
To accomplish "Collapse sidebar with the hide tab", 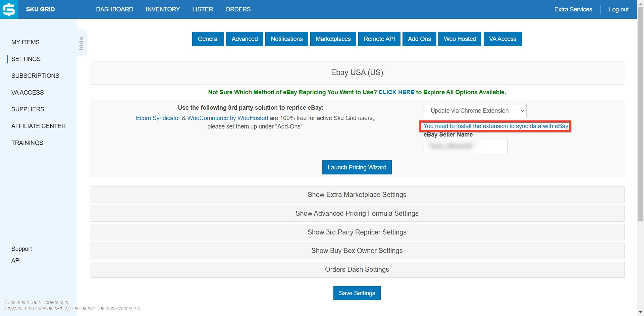I will pos(81,43).
